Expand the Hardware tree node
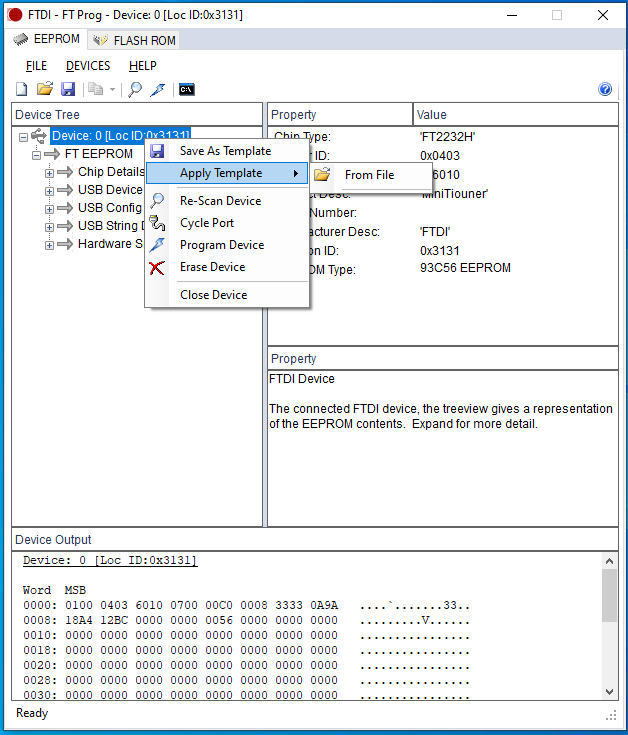 click(x=49, y=245)
